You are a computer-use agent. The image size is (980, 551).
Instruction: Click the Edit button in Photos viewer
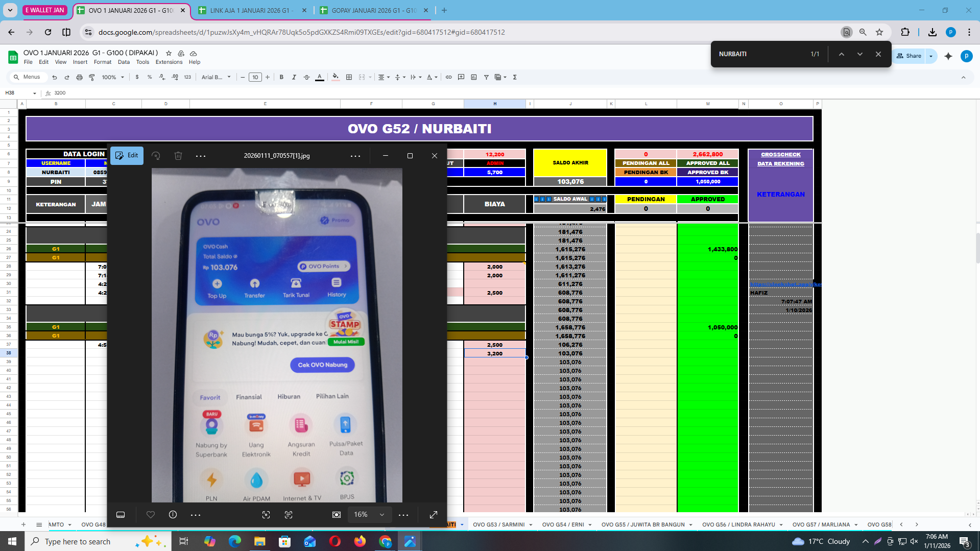coord(127,156)
